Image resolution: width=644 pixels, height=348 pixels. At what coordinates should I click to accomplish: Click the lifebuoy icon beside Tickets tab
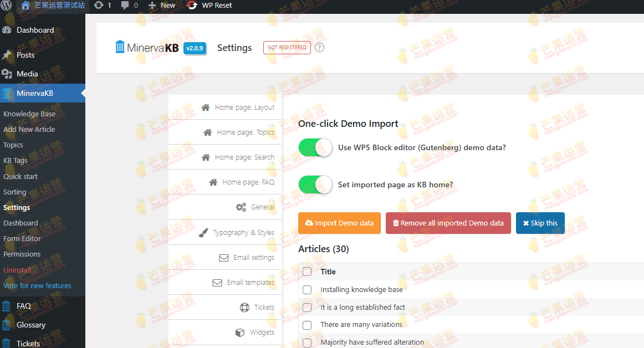(x=244, y=308)
